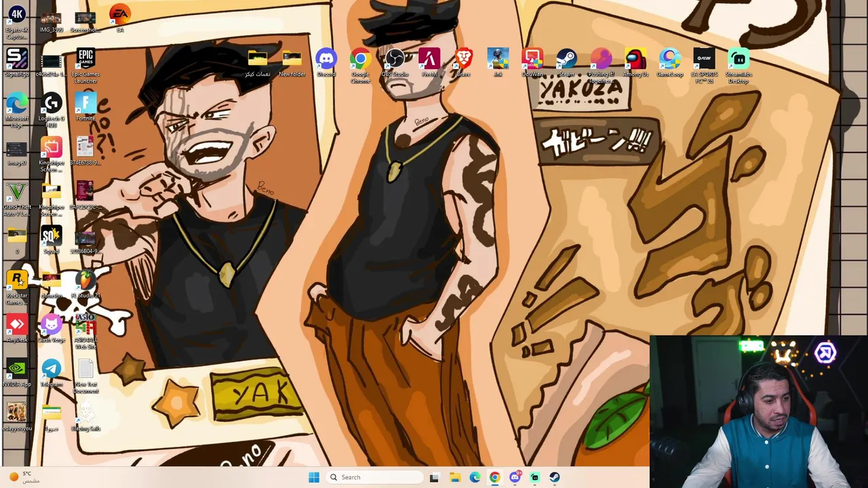Image resolution: width=868 pixels, height=488 pixels.
Task: Open the DouWan desktop shortcut
Action: [532, 63]
